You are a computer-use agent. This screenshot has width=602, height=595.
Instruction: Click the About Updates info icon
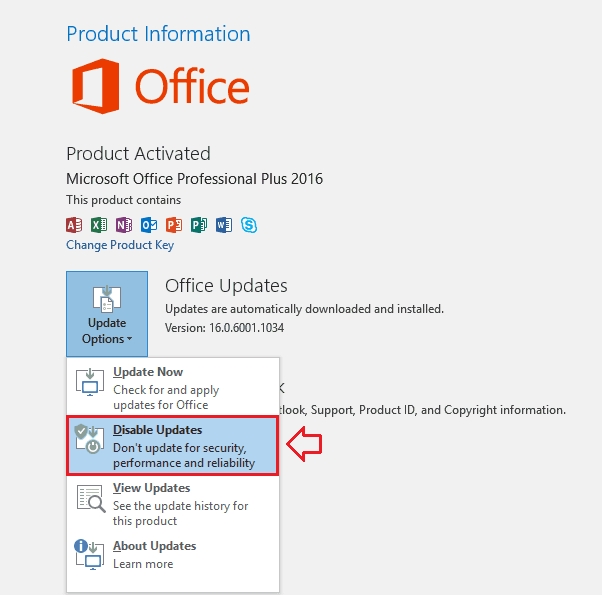pyautogui.click(x=89, y=555)
